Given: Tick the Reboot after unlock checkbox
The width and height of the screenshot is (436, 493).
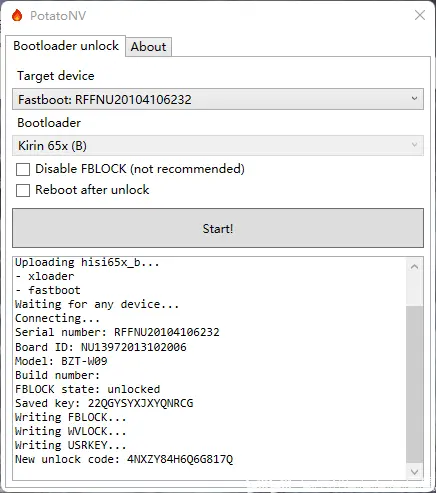Looking at the screenshot, I should (x=23, y=190).
